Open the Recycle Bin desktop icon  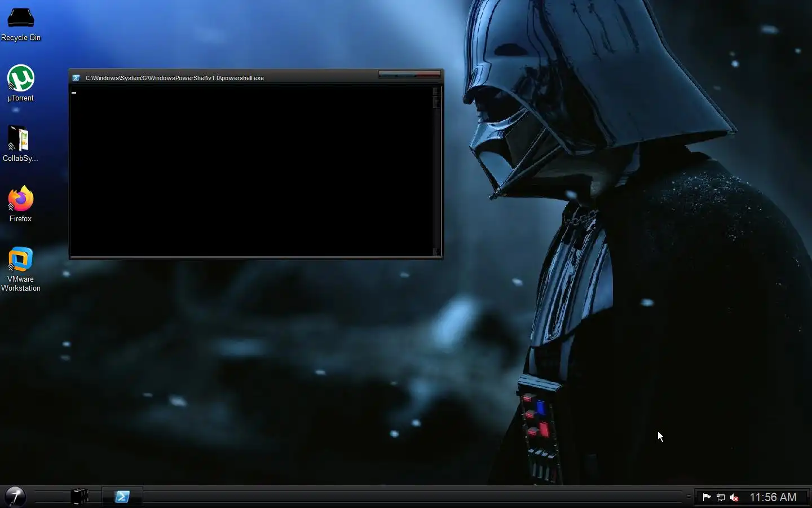pyautogui.click(x=21, y=24)
